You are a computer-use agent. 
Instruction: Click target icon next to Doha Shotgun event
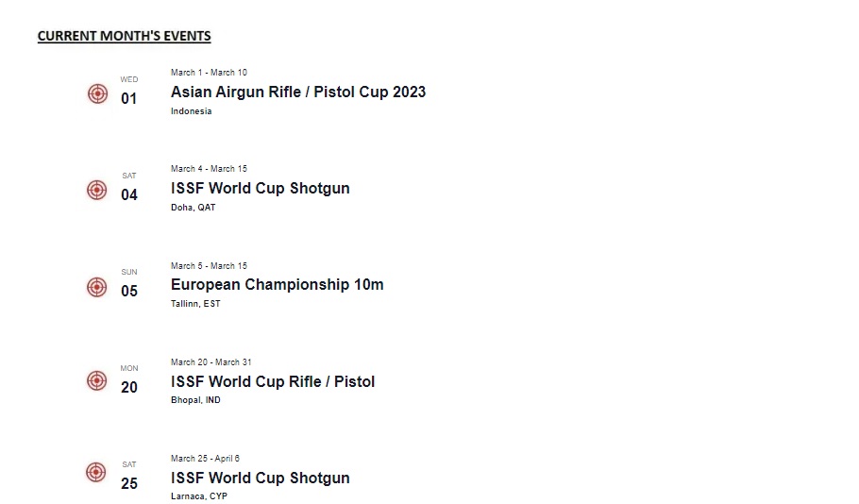click(x=97, y=190)
